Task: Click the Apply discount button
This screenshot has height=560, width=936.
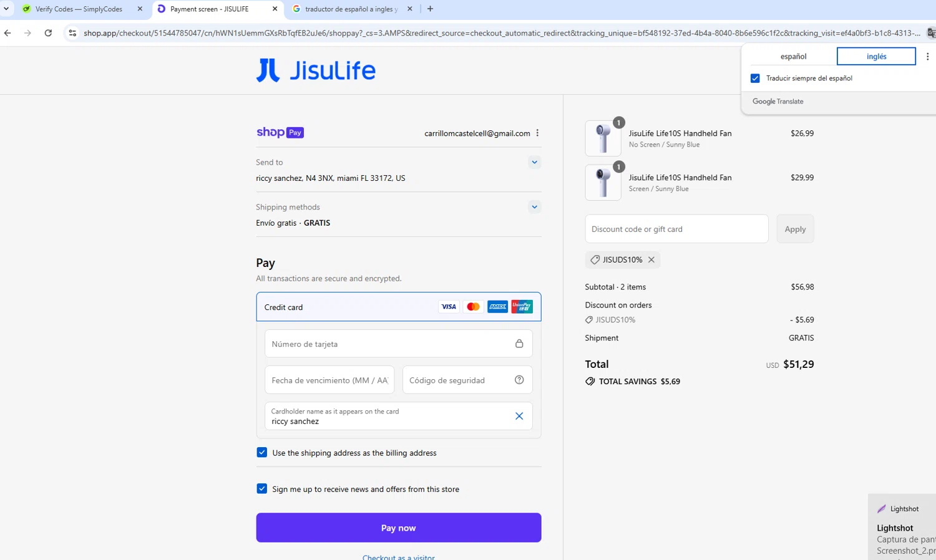Action: tap(795, 229)
